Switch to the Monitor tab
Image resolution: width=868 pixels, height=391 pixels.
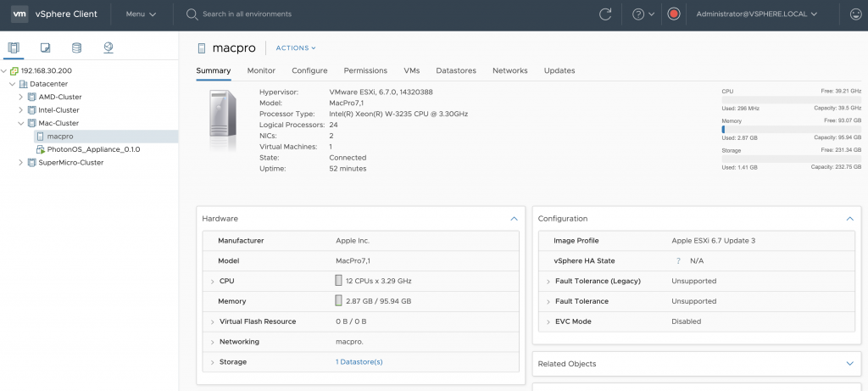pos(261,70)
